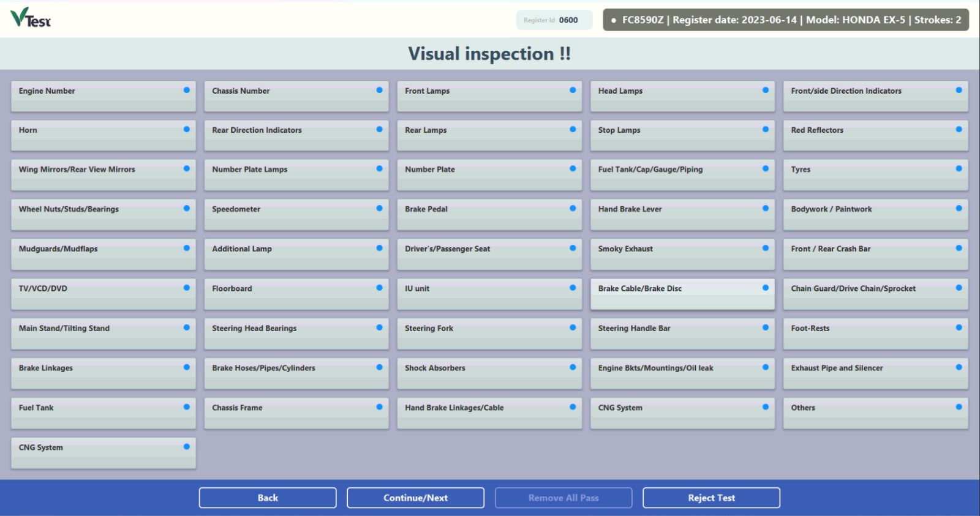Select Main Stand/Tilting Stand item
Viewport: 980px width, 516px height.
[x=104, y=334]
